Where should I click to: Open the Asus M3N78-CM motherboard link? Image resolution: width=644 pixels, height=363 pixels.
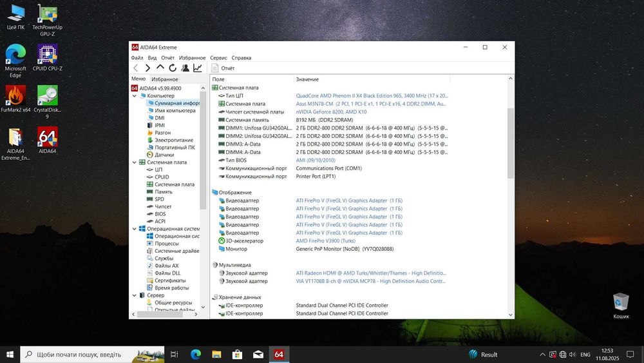click(x=371, y=104)
